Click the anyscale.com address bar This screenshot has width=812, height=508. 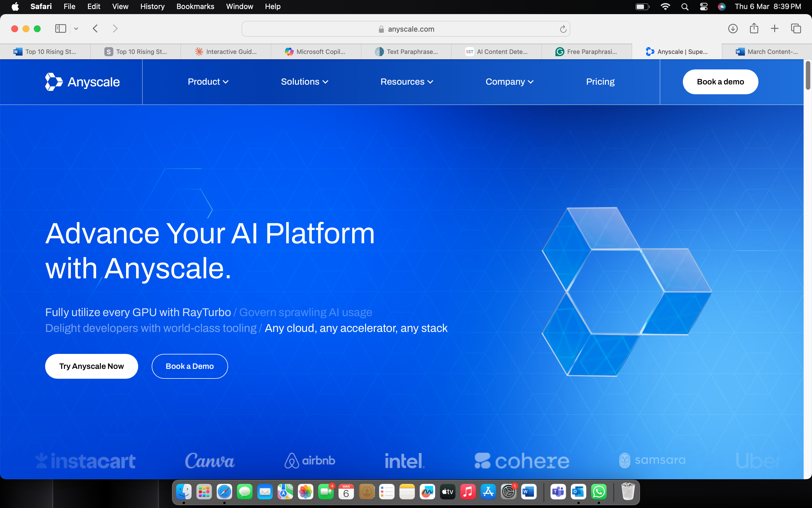[x=406, y=29]
